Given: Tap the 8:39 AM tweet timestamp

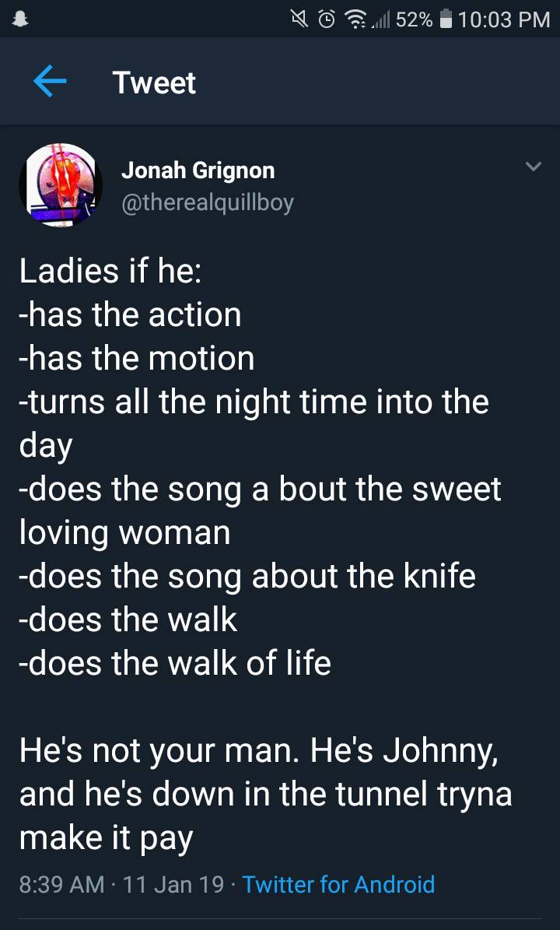Looking at the screenshot, I should tap(61, 884).
